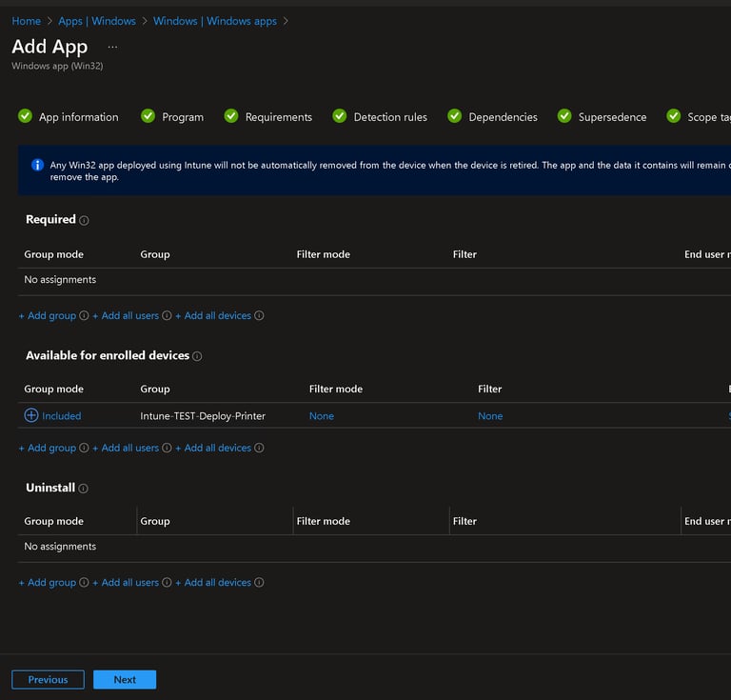Add group under Required section

(48, 316)
